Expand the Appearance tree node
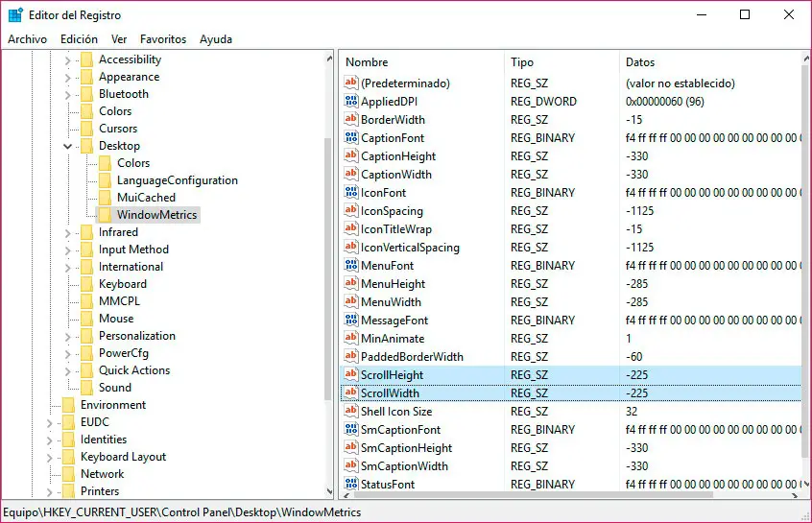 pos(67,78)
